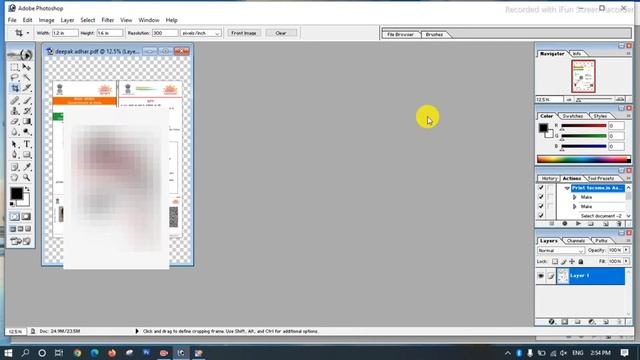640x360 pixels.
Task: Open the Brushes palette tab
Action: (x=434, y=35)
